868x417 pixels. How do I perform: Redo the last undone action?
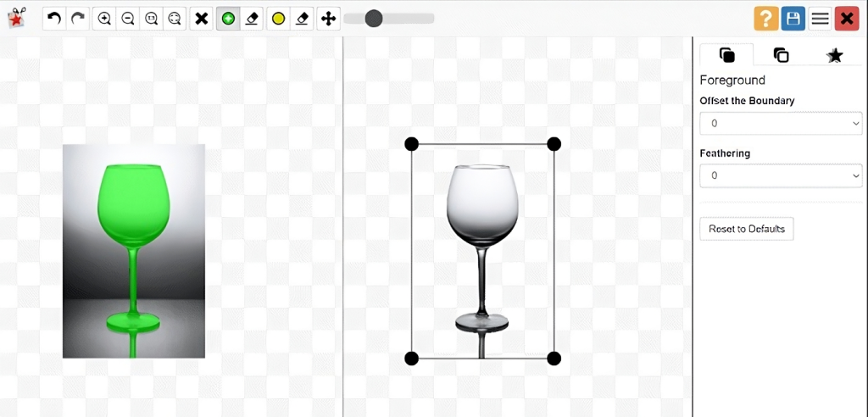[x=78, y=19]
